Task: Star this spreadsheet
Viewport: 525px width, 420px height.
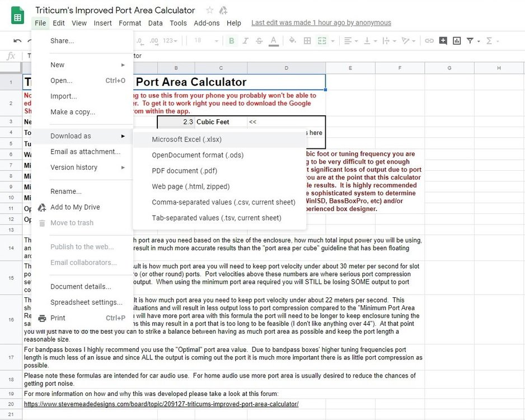Action: (209, 10)
